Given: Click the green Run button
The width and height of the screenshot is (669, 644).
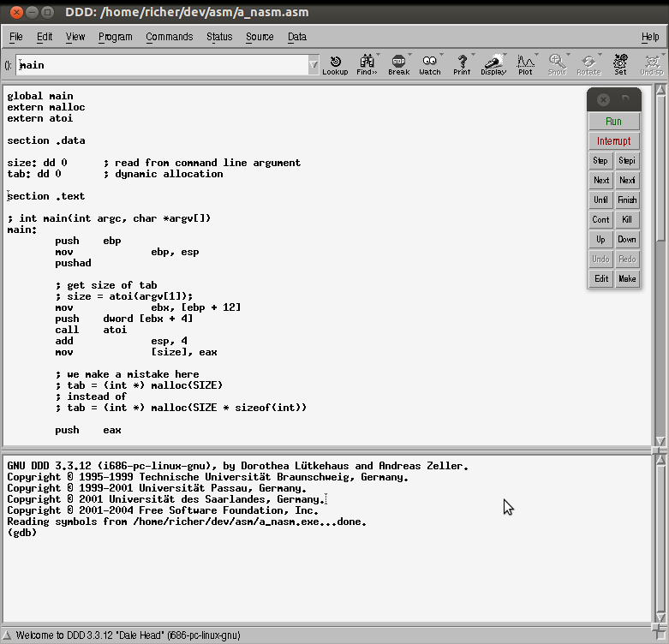Looking at the screenshot, I should pyautogui.click(x=614, y=122).
